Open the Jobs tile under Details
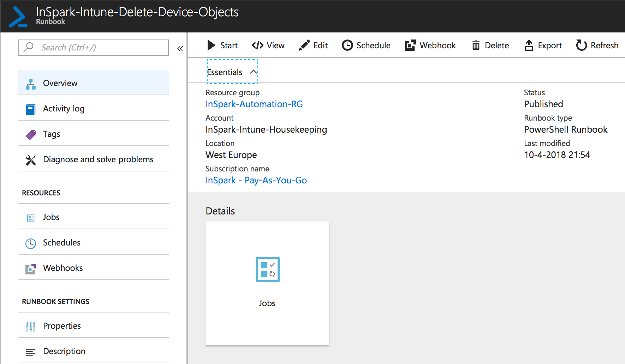 (267, 283)
